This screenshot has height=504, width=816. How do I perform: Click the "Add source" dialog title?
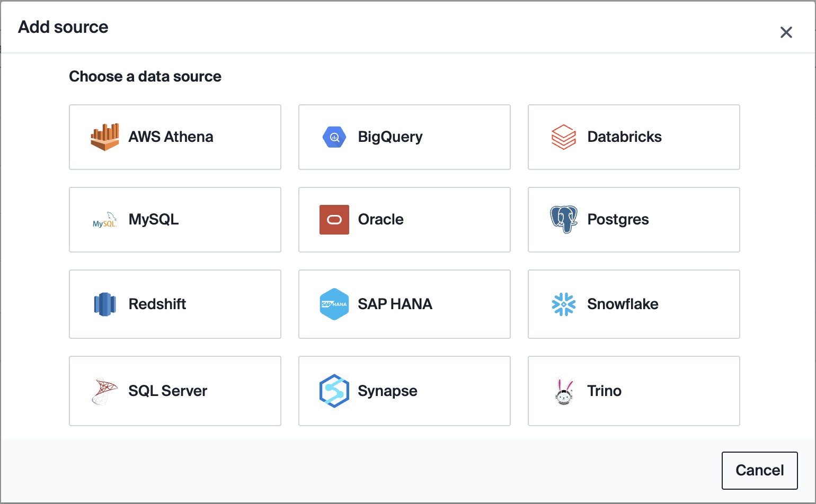click(63, 27)
